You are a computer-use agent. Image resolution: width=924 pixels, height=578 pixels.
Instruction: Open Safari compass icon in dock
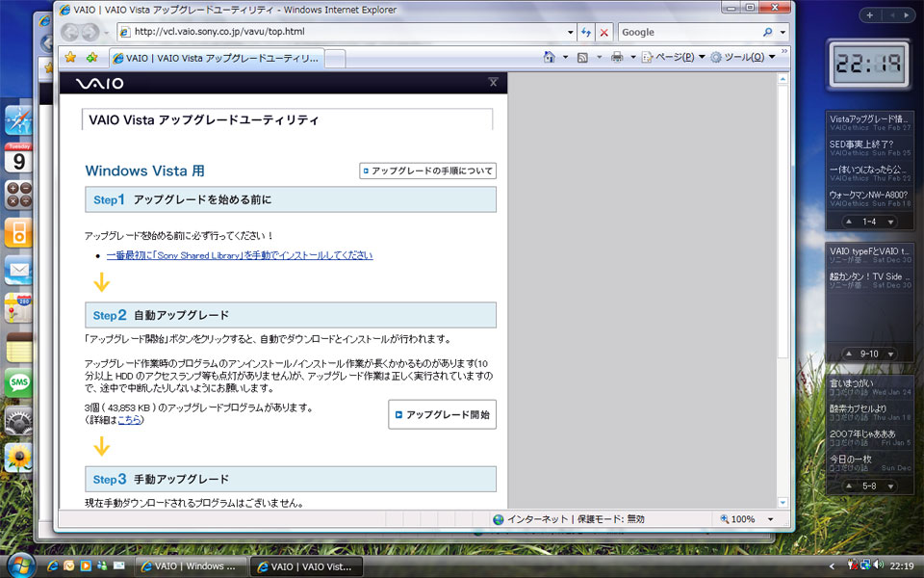[18, 121]
